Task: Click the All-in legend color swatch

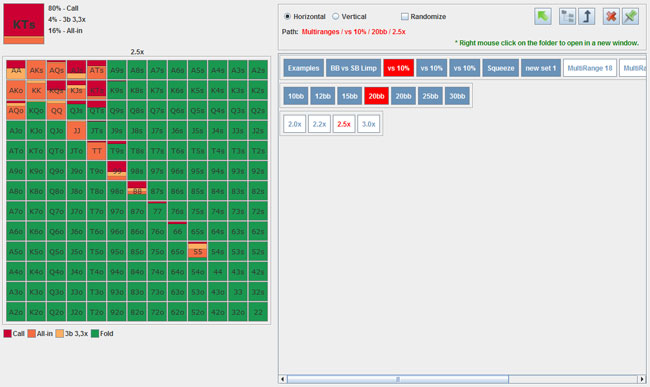Action: coord(32,334)
